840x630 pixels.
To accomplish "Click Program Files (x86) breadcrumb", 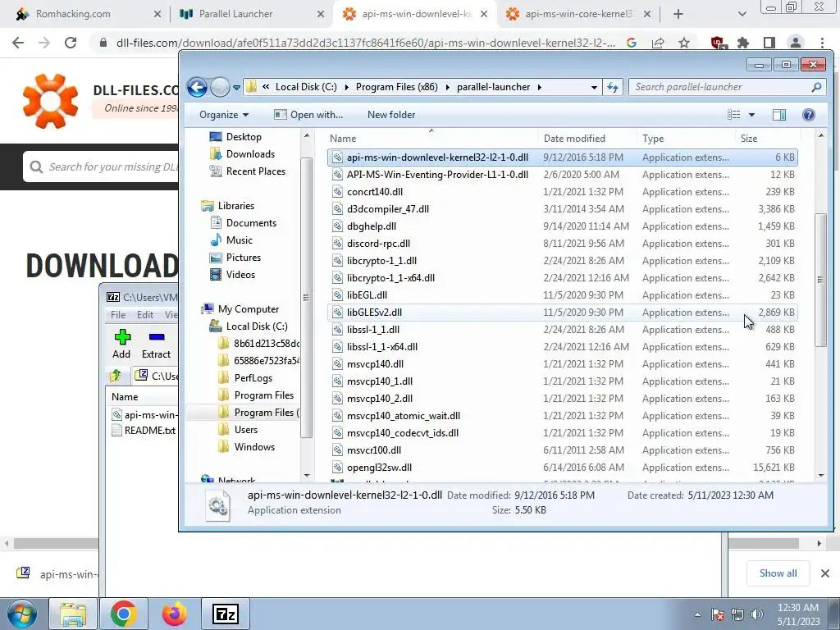I will (x=396, y=87).
